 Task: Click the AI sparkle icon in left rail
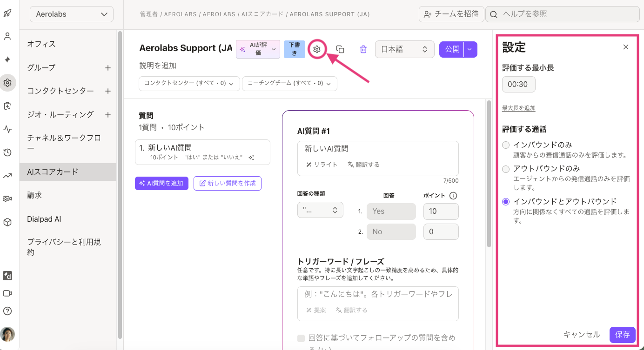(7, 59)
